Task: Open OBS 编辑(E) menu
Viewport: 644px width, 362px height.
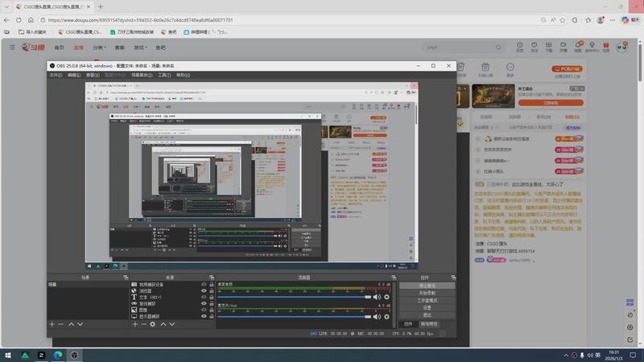Action: pos(74,75)
